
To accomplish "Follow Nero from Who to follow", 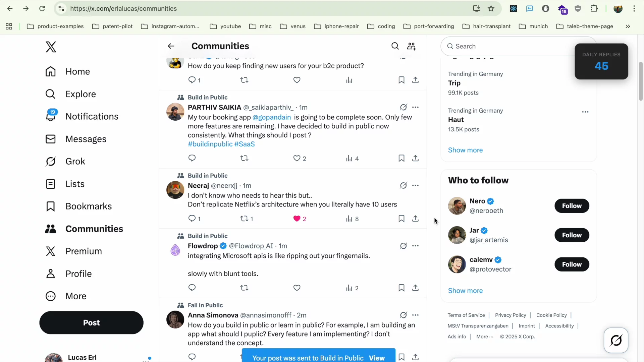I will click(x=572, y=206).
